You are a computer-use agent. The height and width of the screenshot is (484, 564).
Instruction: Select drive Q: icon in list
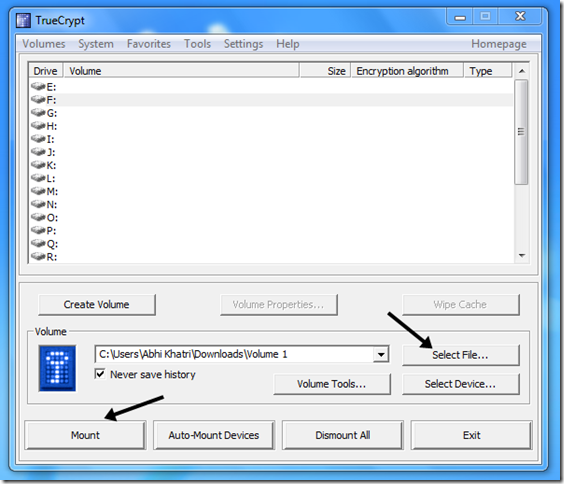pyautogui.click(x=38, y=243)
